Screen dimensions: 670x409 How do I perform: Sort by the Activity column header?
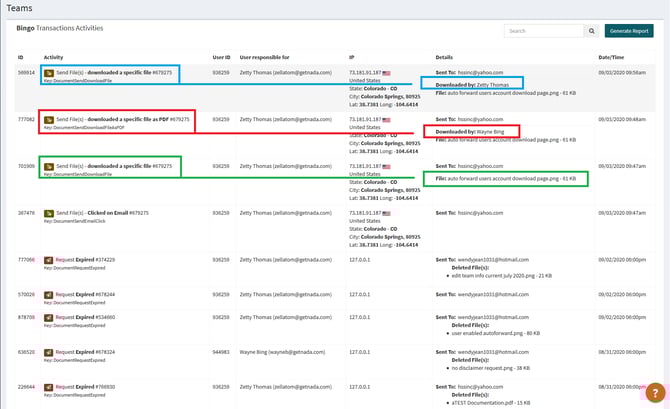coord(54,58)
